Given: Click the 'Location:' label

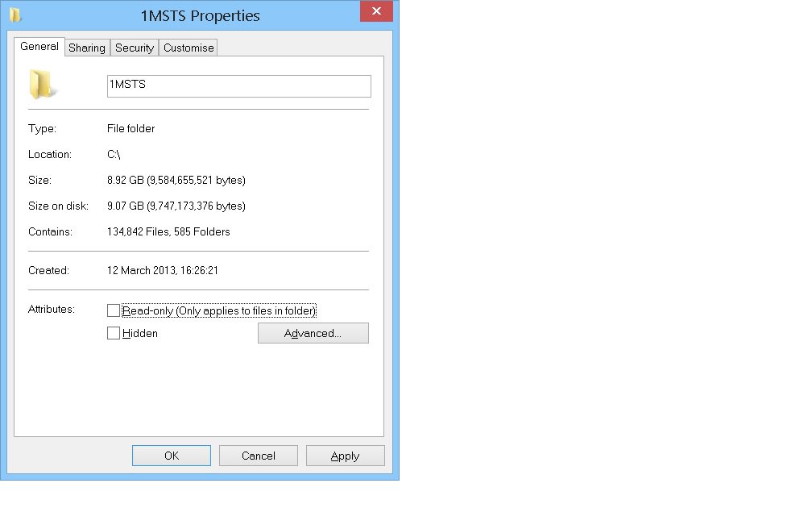Looking at the screenshot, I should click(50, 155).
